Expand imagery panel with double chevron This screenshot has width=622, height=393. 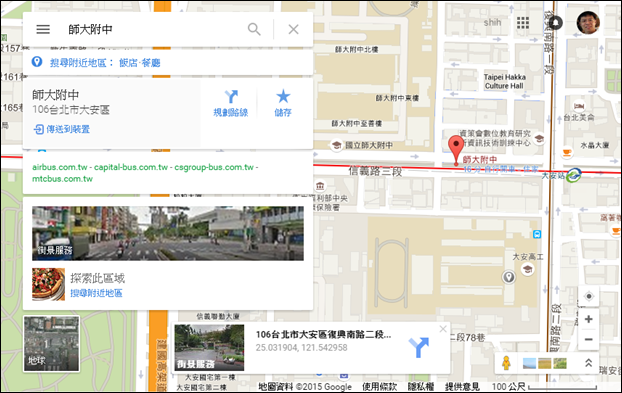pos(589,363)
